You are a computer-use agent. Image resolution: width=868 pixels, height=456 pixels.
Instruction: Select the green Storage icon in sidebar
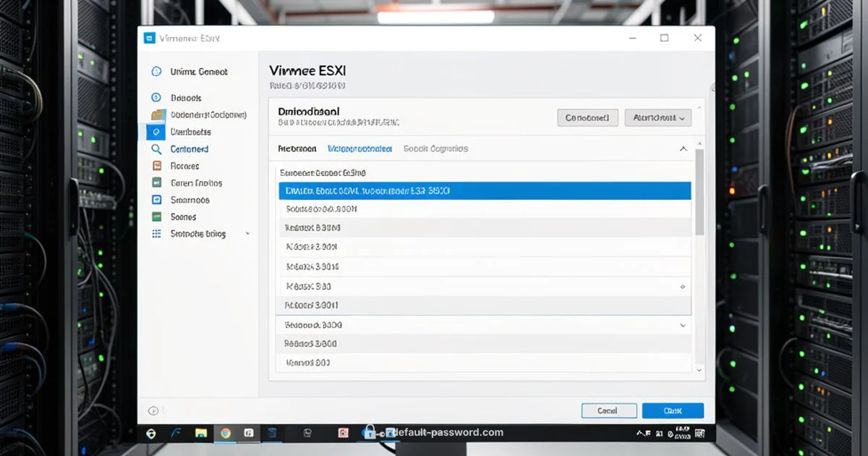pyautogui.click(x=158, y=216)
